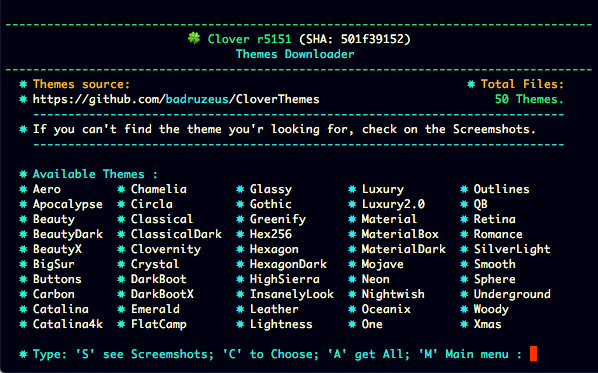Click the HighSierra theme name

[x=285, y=280]
